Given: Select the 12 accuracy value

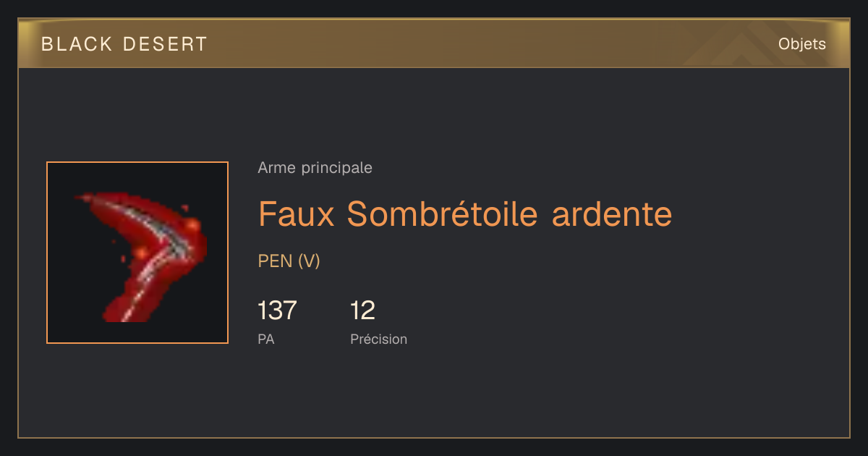Looking at the screenshot, I should (x=363, y=311).
